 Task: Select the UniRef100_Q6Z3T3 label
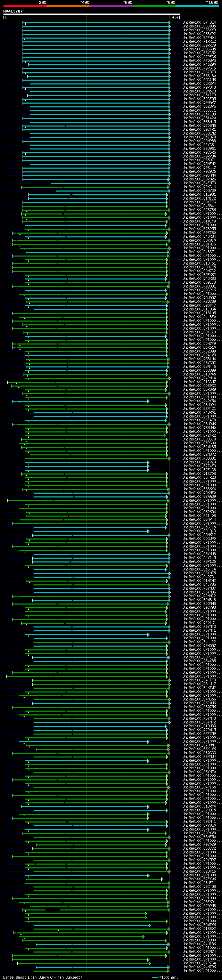click(199, 72)
